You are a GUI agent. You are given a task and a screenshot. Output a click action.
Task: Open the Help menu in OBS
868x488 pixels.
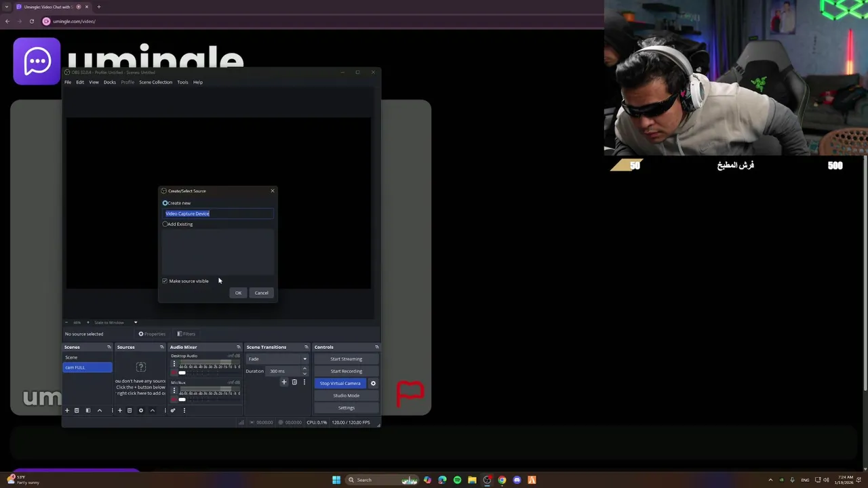198,82
